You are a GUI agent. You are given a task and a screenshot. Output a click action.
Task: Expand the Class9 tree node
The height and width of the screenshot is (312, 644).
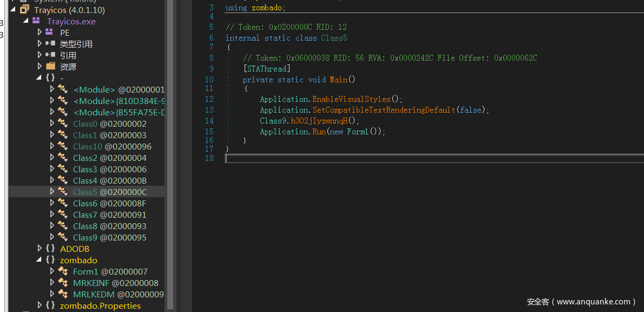click(52, 237)
